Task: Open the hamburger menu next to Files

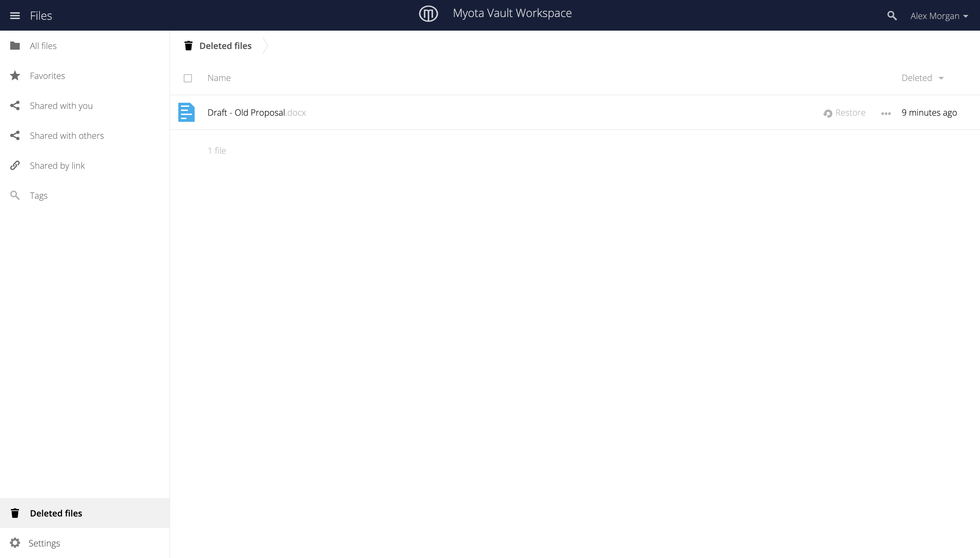Action: (x=15, y=16)
